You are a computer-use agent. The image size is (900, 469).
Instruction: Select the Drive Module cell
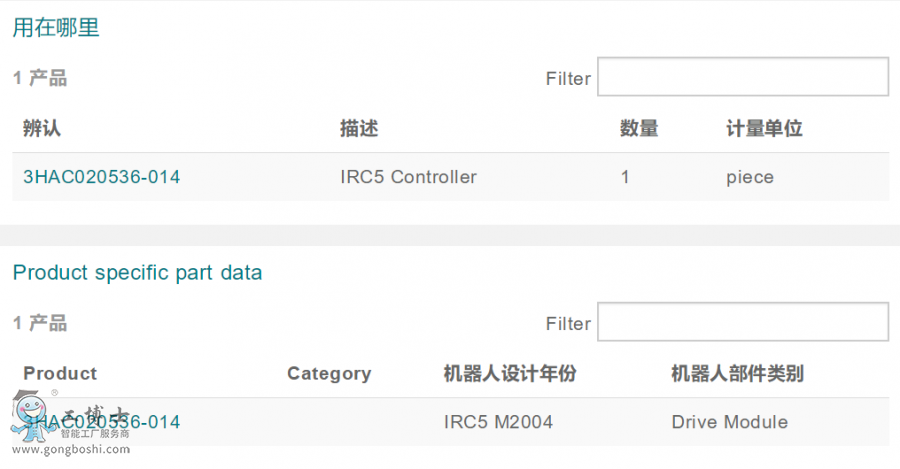(x=729, y=422)
